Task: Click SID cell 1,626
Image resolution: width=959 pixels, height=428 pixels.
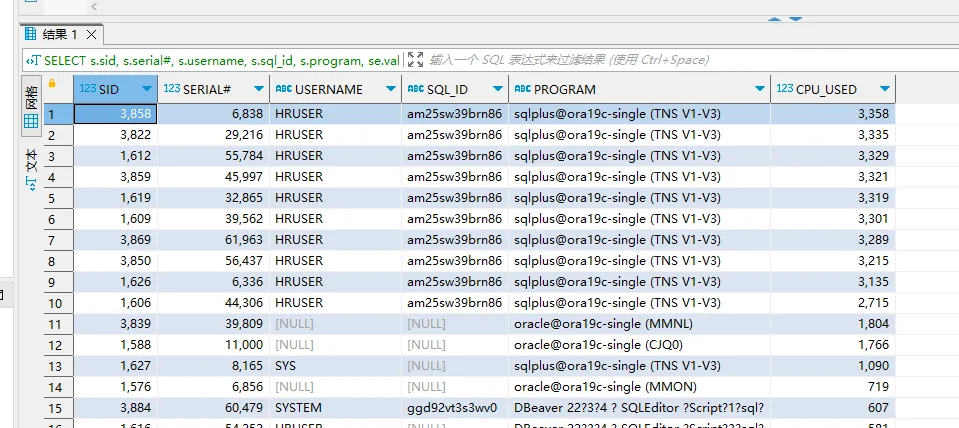Action: [116, 282]
